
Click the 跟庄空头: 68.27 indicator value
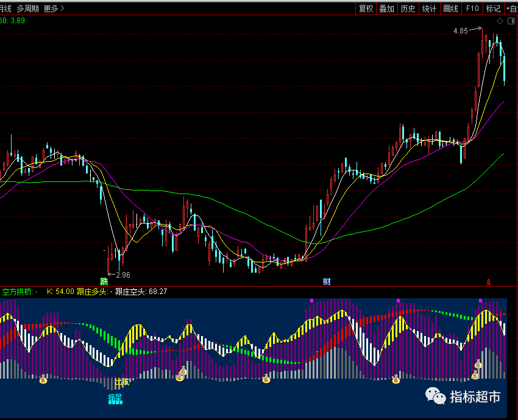[141, 292]
